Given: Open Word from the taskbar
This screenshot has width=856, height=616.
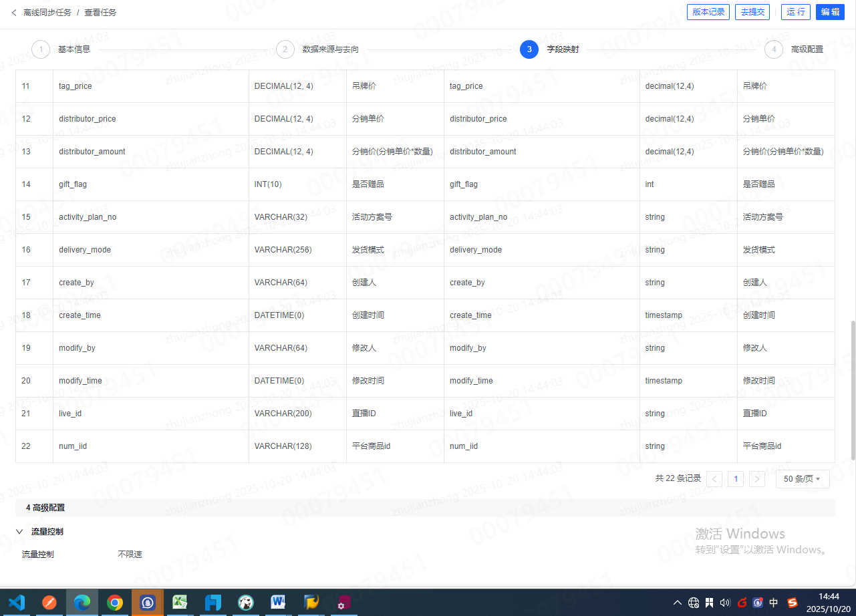Looking at the screenshot, I should 279,603.
